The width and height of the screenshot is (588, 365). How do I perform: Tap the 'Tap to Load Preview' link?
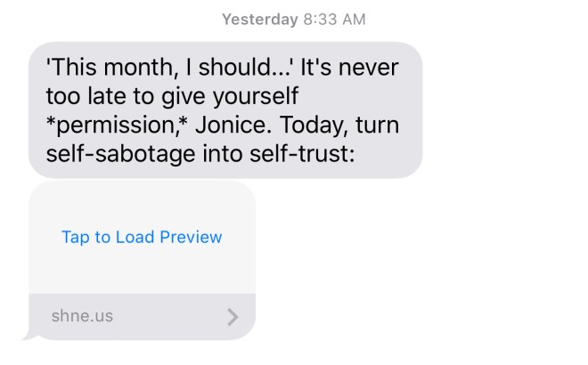142,237
